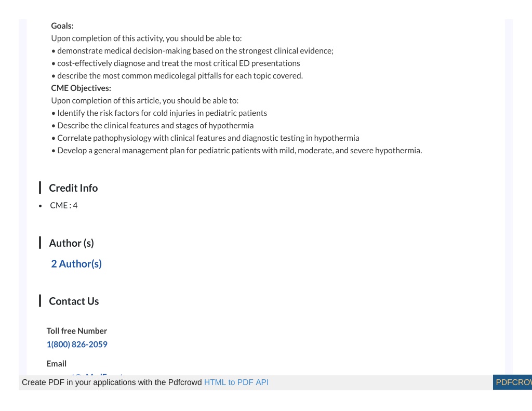532x411 pixels.
Task: Open the 2 Author(s) link
Action: coord(76,264)
